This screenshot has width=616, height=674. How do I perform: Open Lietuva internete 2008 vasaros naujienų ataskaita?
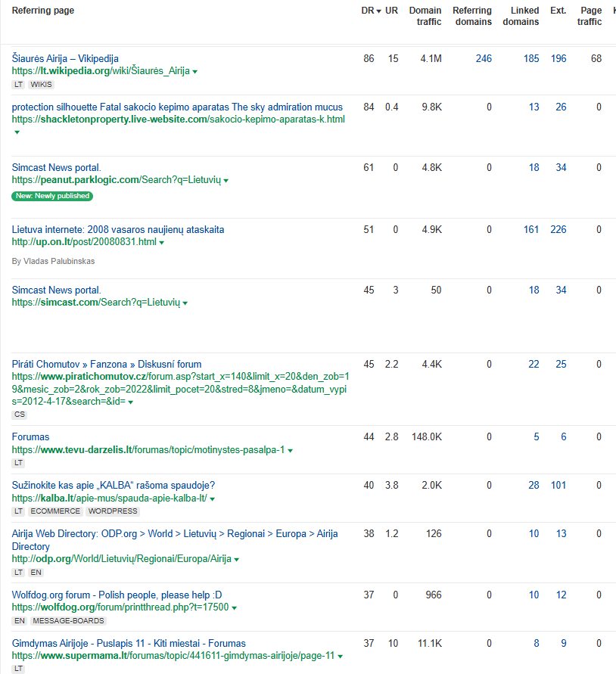[118, 229]
